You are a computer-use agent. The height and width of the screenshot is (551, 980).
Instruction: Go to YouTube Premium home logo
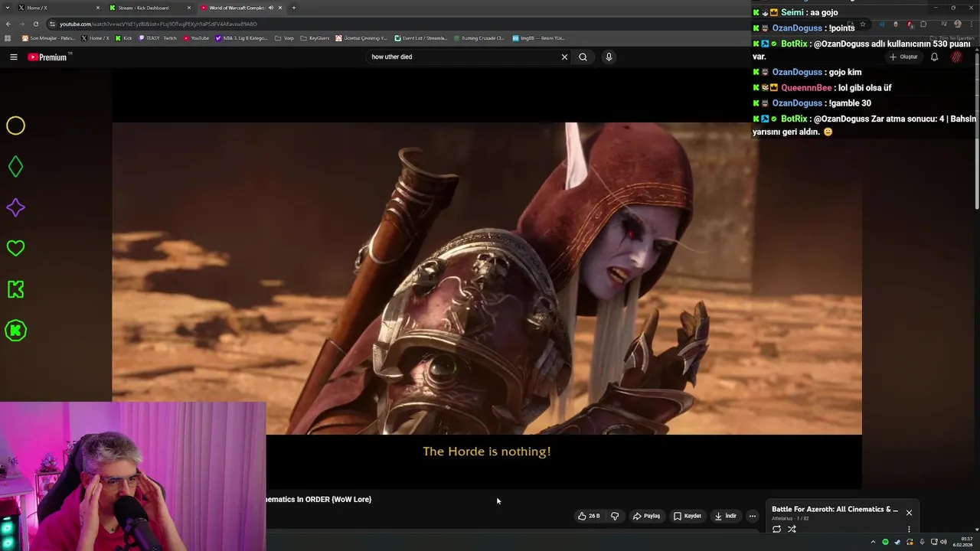(x=48, y=57)
